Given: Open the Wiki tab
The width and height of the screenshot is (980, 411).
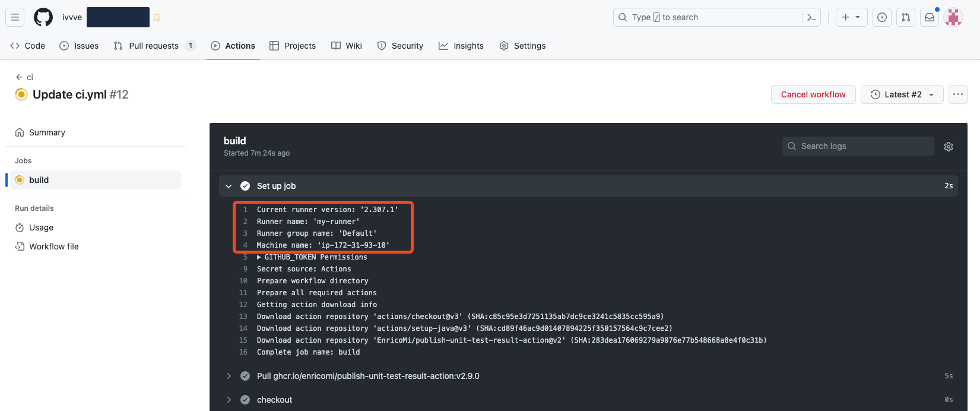Looking at the screenshot, I should [x=347, y=46].
